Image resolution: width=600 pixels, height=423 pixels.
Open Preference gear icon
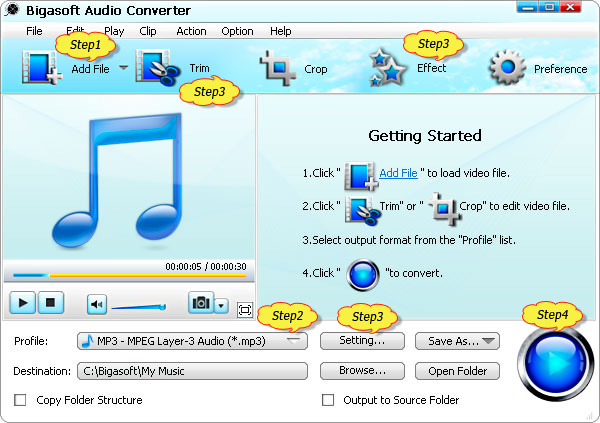coord(507,68)
